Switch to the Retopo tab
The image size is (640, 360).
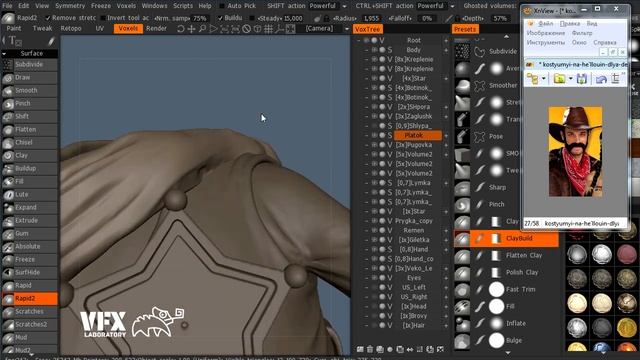tap(71, 29)
